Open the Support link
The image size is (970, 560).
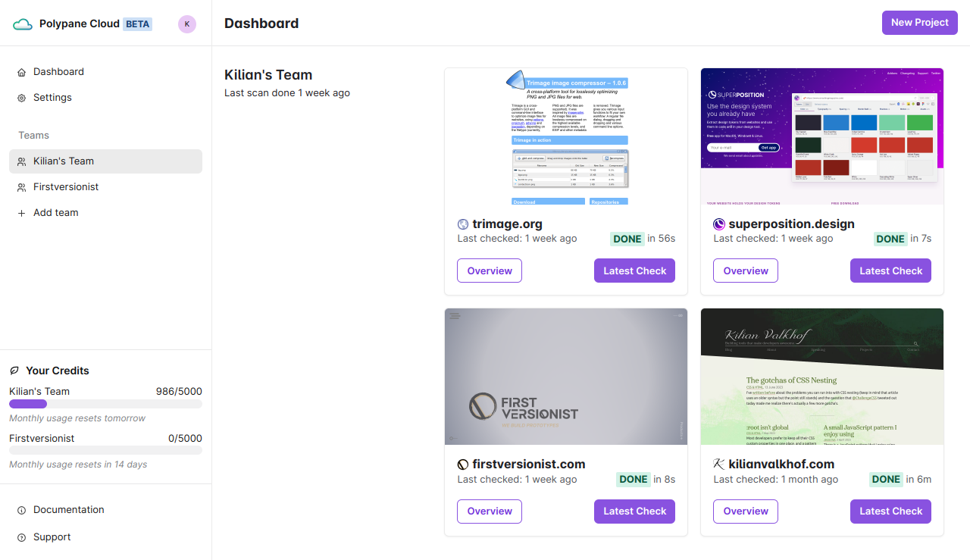[105, 537]
